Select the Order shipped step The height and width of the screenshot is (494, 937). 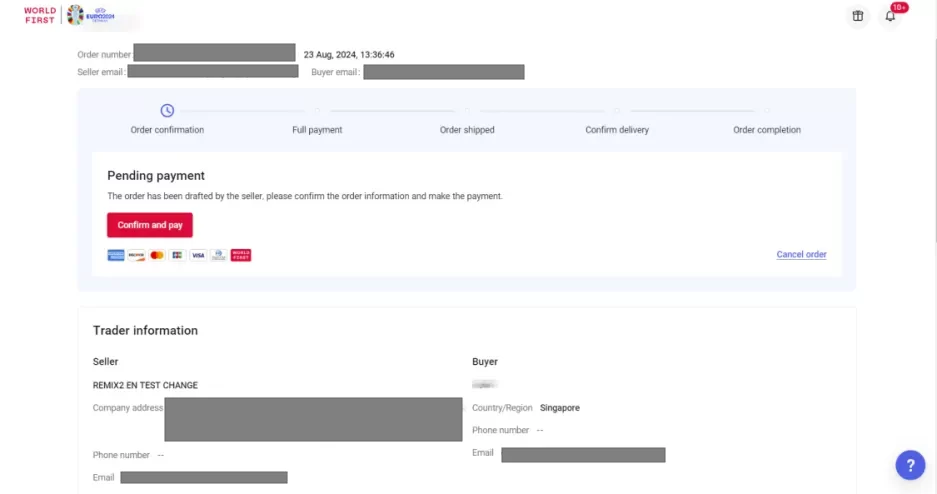(x=467, y=129)
